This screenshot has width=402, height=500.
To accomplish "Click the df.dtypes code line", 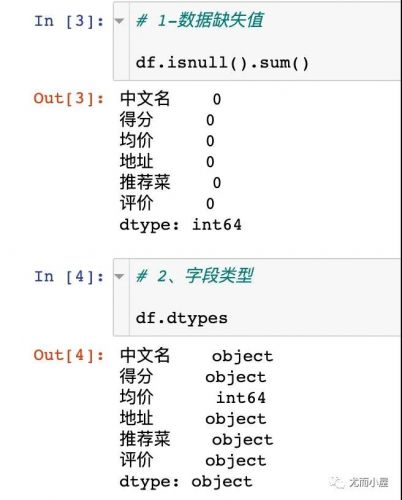I will click(x=182, y=318).
